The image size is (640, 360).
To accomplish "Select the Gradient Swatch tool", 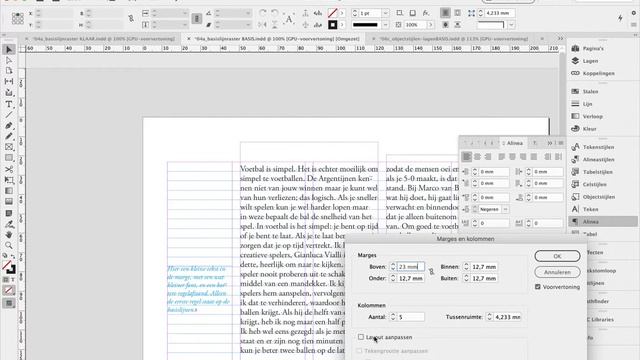I will point(9,191).
